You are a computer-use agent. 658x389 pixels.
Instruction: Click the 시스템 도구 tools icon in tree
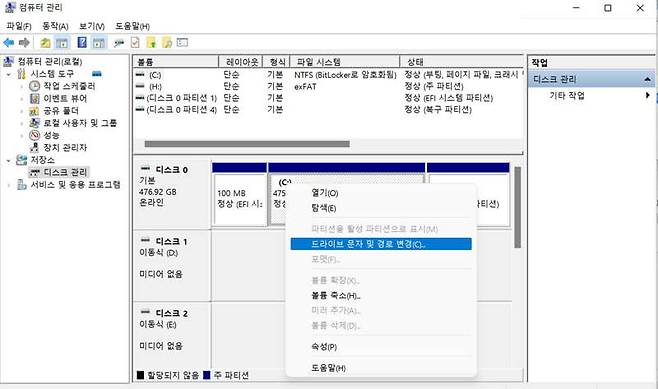(x=22, y=74)
